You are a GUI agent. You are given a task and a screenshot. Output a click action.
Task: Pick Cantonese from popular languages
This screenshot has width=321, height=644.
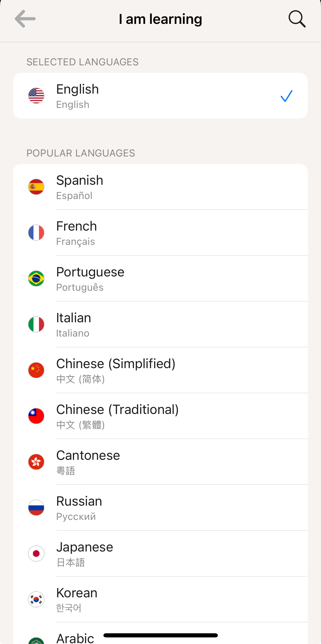click(x=161, y=462)
